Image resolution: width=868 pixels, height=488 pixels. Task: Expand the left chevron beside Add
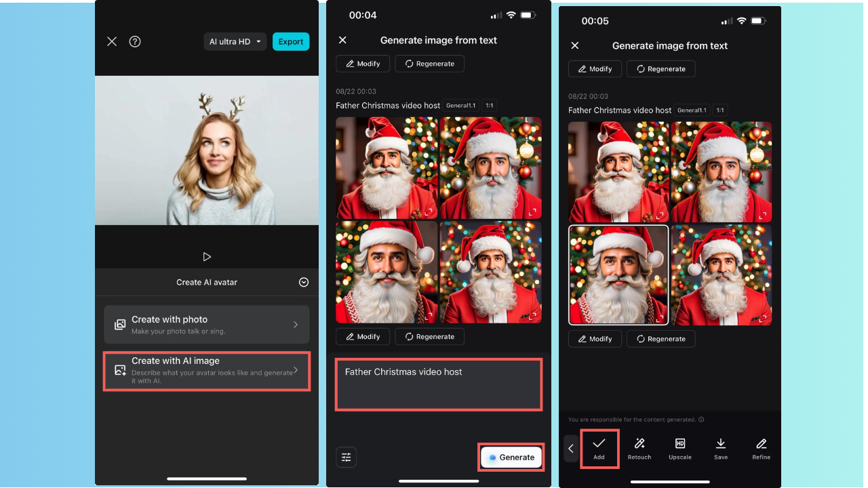[570, 447]
